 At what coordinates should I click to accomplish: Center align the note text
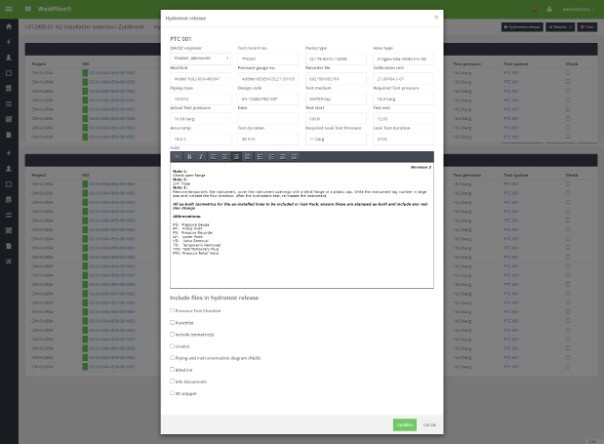(x=225, y=156)
